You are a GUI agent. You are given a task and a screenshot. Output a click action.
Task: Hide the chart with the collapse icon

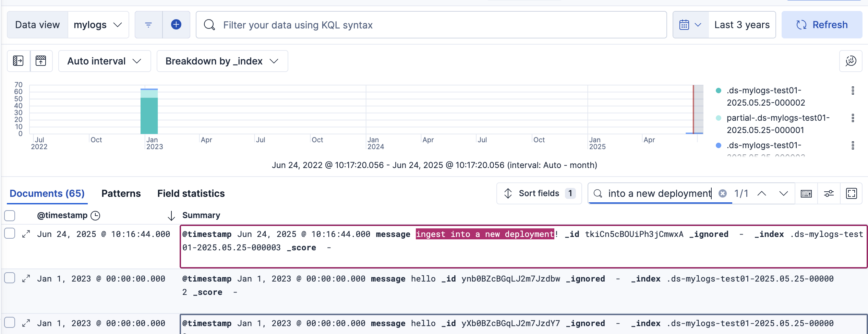pyautogui.click(x=41, y=61)
